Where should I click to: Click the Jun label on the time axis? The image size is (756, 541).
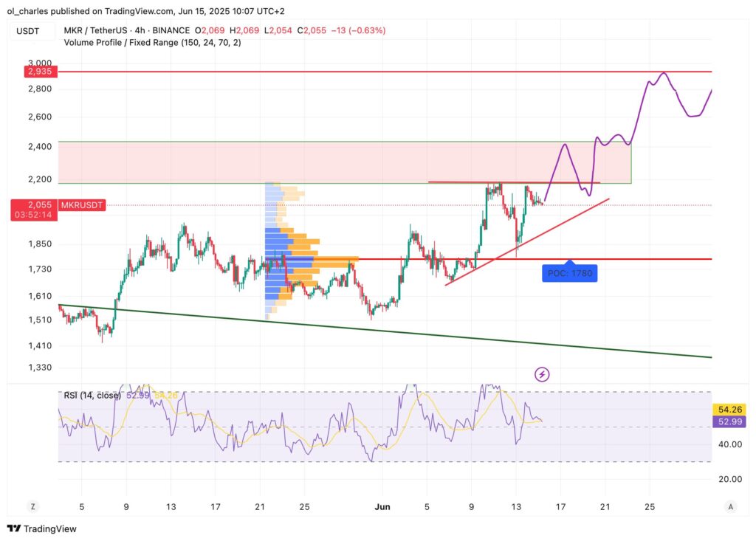coord(382,507)
